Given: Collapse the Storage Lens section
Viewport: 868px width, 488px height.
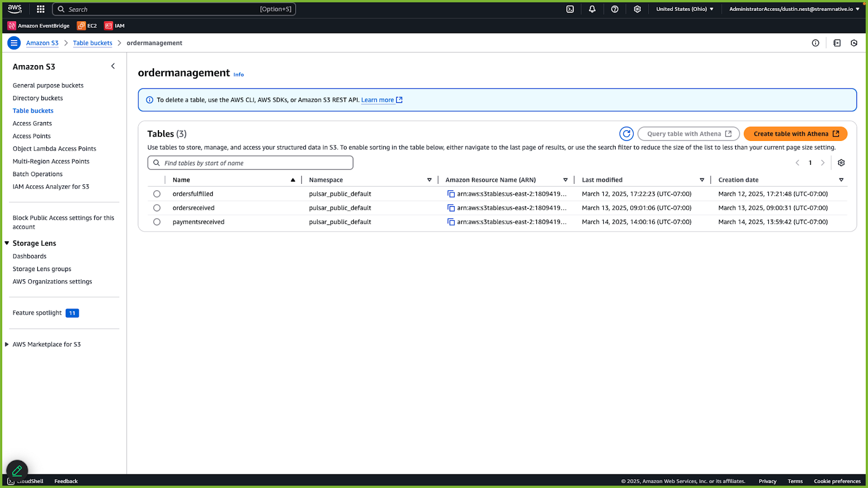Looking at the screenshot, I should [7, 243].
